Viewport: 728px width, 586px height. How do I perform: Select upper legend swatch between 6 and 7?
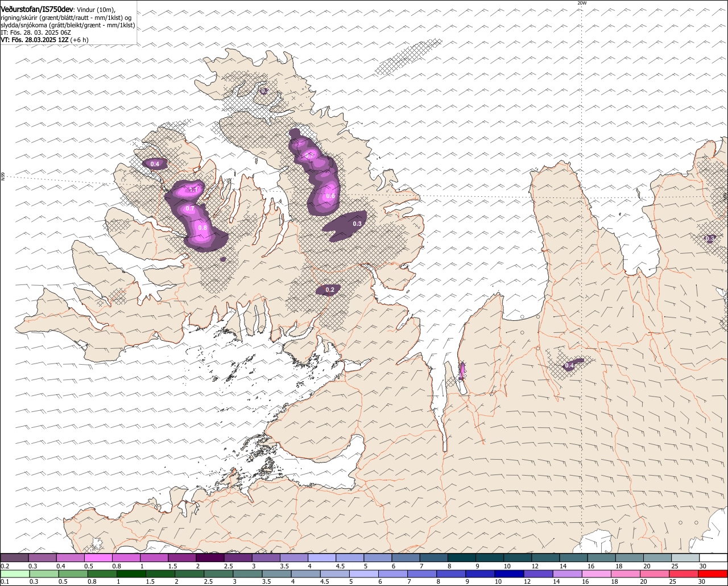406,558
